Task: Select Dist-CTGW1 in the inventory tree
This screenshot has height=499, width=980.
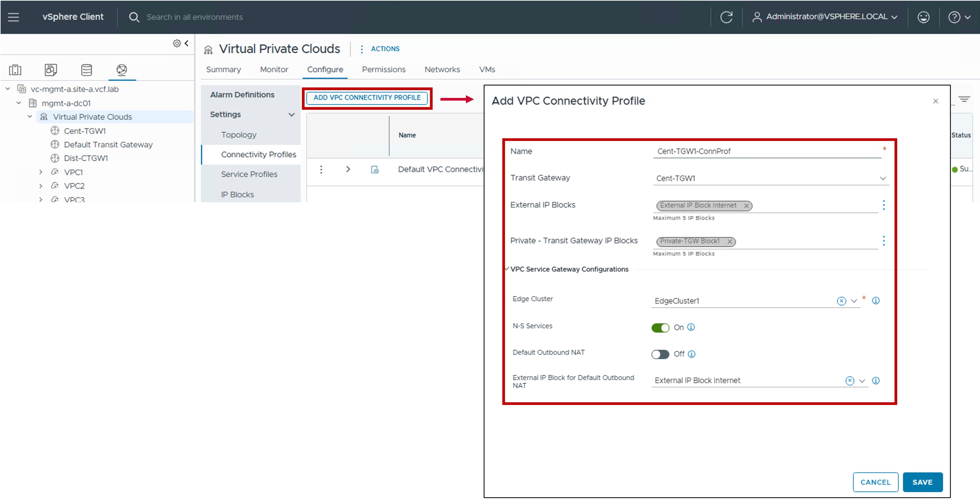Action: (x=86, y=158)
